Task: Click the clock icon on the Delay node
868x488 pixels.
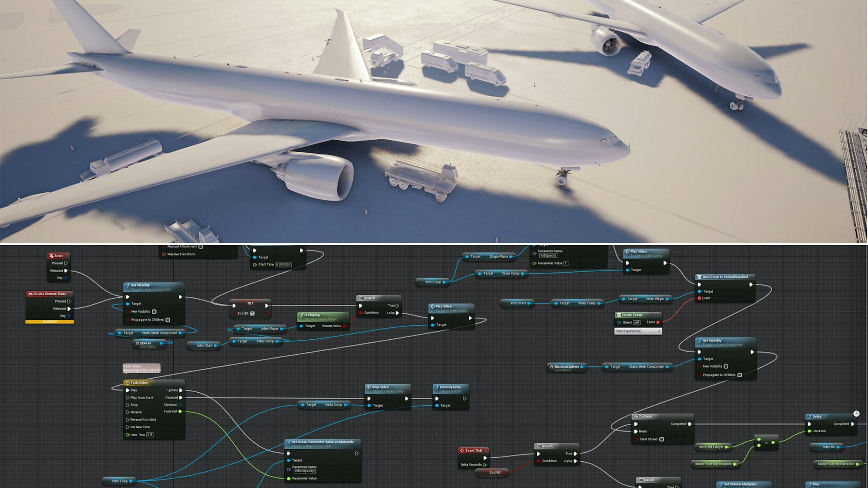Action: point(856,413)
